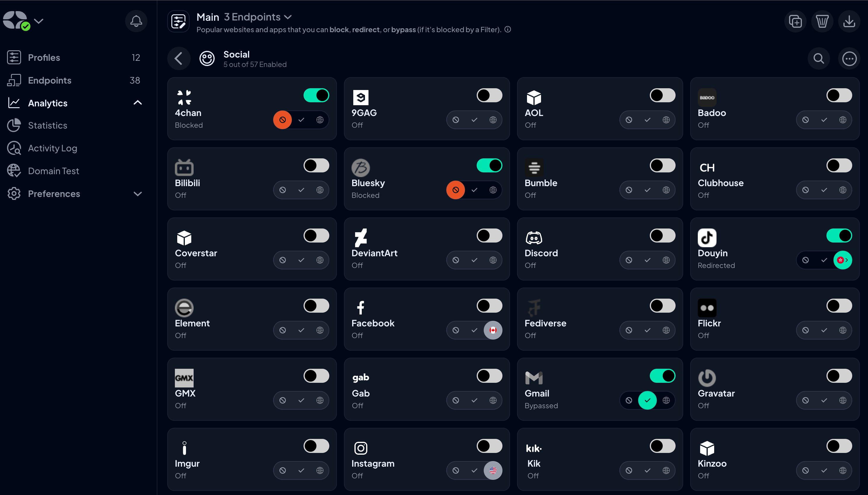Expand the 3 Endpoints dropdown
The width and height of the screenshot is (868, 495).
(258, 17)
